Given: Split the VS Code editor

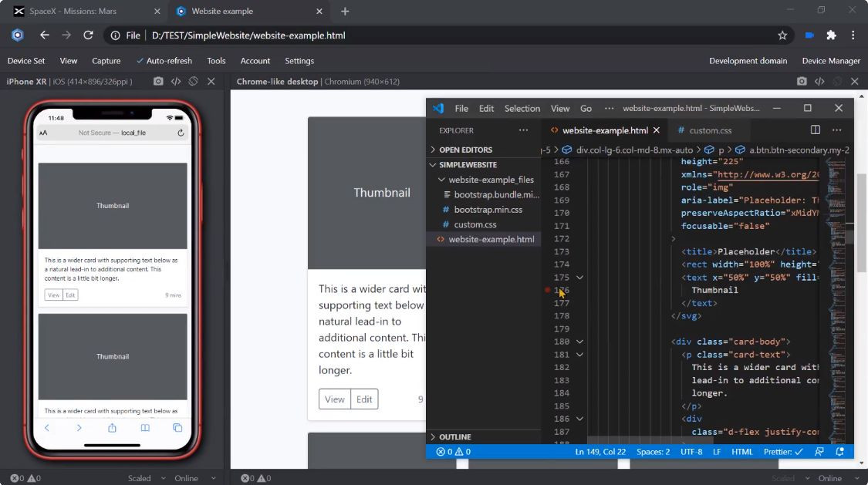Looking at the screenshot, I should pos(816,130).
